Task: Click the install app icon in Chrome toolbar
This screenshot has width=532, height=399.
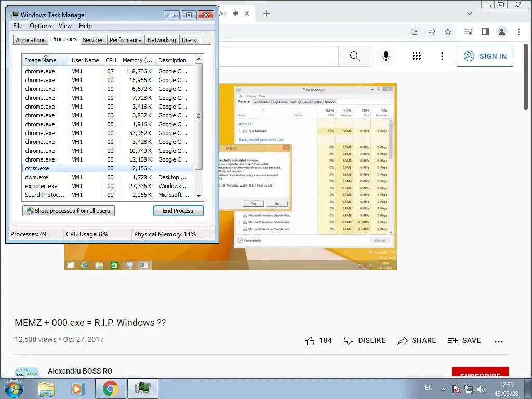Action: click(414, 32)
